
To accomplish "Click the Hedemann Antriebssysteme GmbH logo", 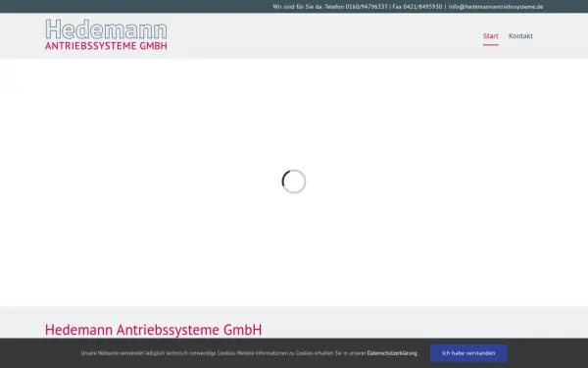I will [106, 34].
